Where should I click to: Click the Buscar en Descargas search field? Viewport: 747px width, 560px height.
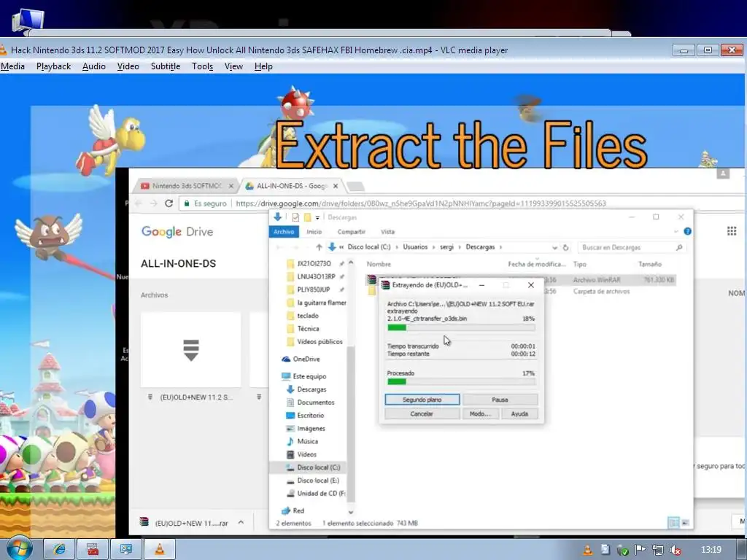pos(632,248)
